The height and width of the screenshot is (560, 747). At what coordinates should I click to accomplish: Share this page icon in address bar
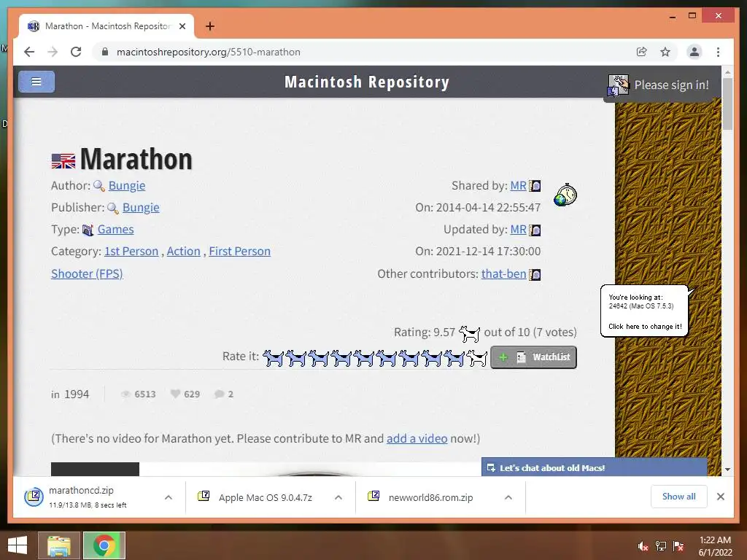click(x=642, y=52)
